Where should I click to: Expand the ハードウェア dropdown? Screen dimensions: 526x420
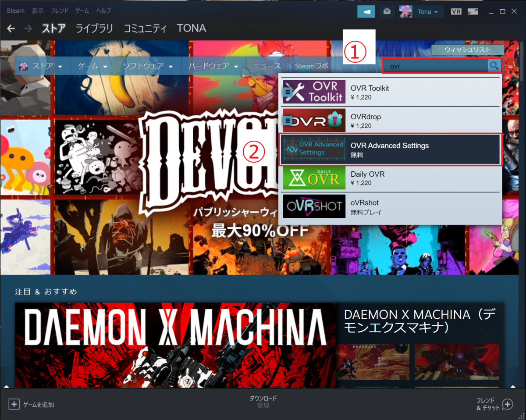[236, 66]
